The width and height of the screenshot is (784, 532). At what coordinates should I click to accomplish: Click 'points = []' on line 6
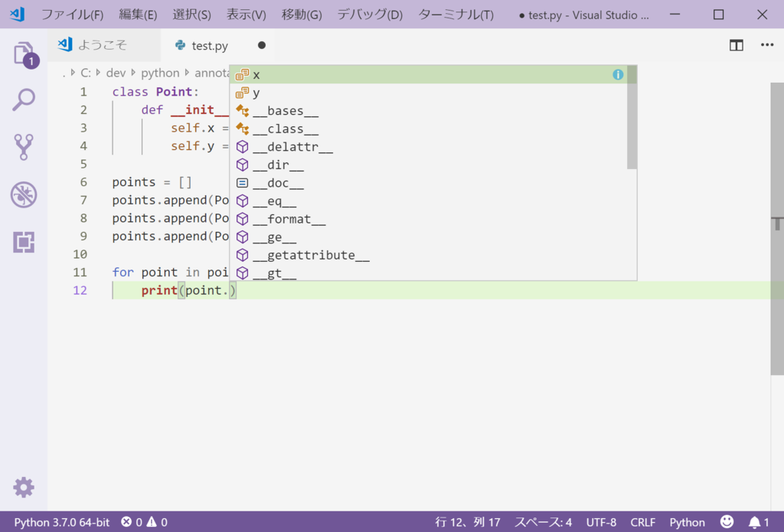click(x=152, y=182)
